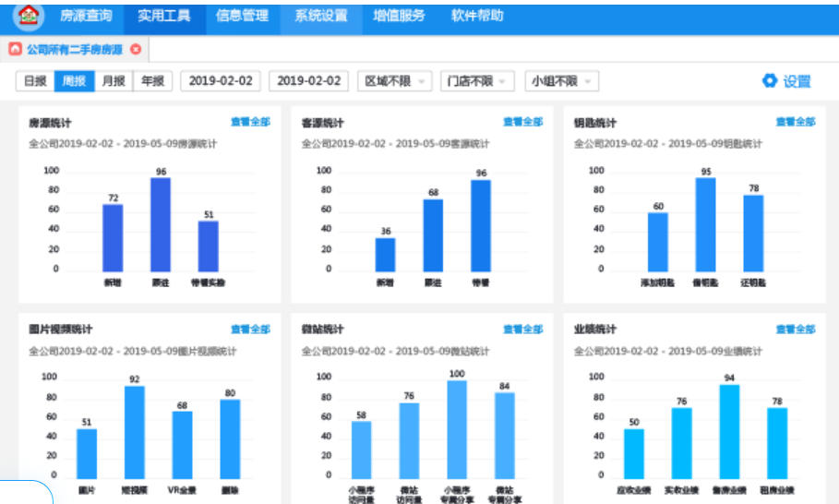Click the home icon on the 公司所有二手房房源 tab
839x504 pixels.
[15, 49]
